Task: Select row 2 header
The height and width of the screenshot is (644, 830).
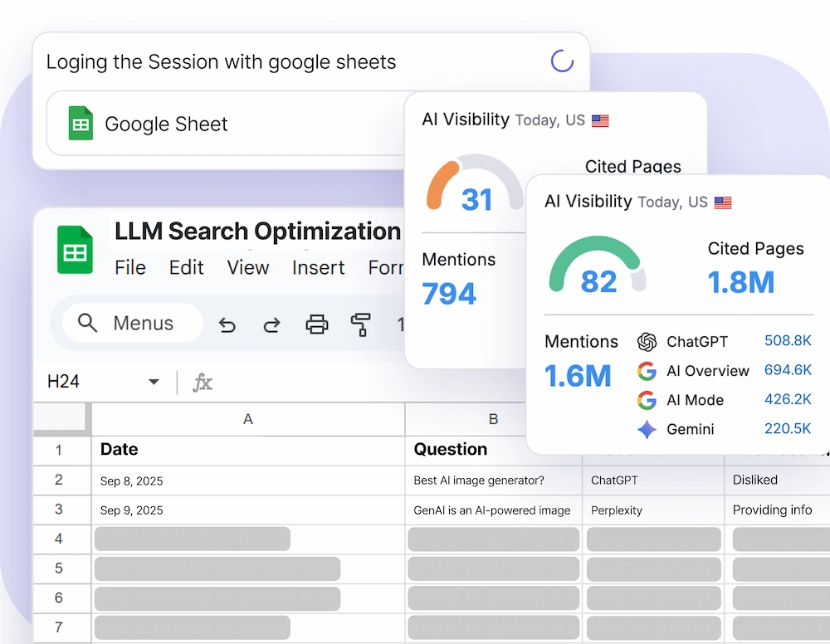Action: [x=62, y=480]
